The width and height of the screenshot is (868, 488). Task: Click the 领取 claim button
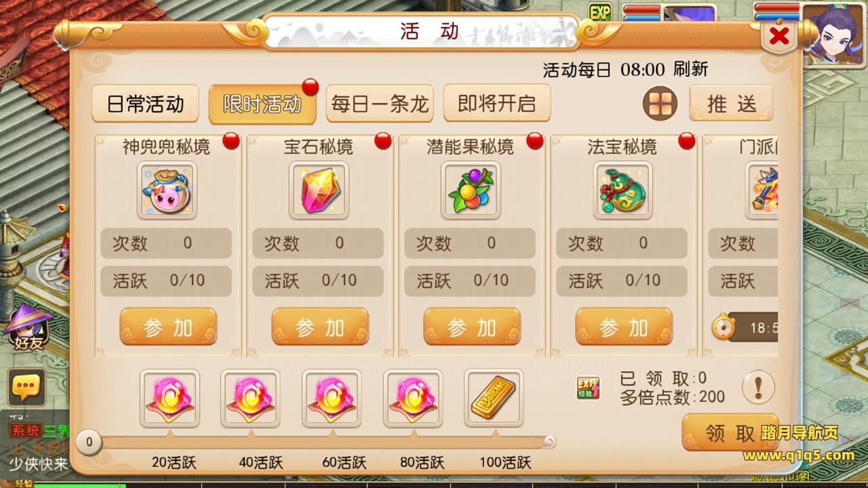(x=730, y=432)
